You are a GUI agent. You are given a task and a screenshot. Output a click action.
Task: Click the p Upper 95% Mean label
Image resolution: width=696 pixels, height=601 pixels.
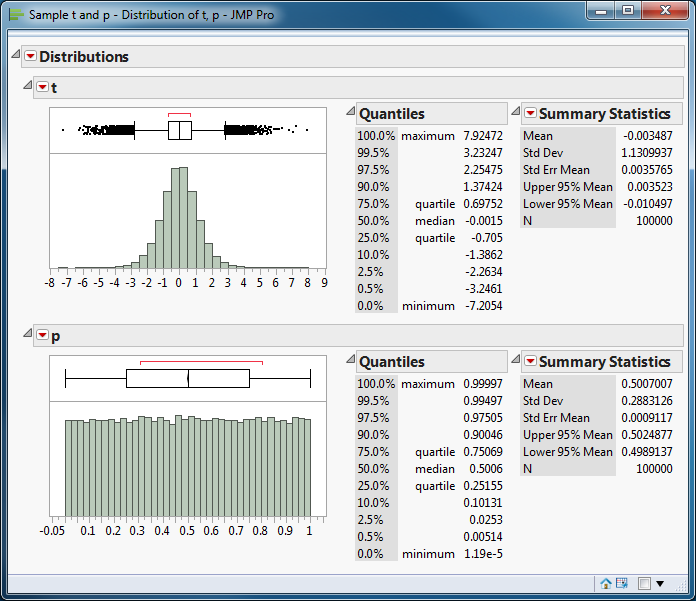tap(568, 435)
